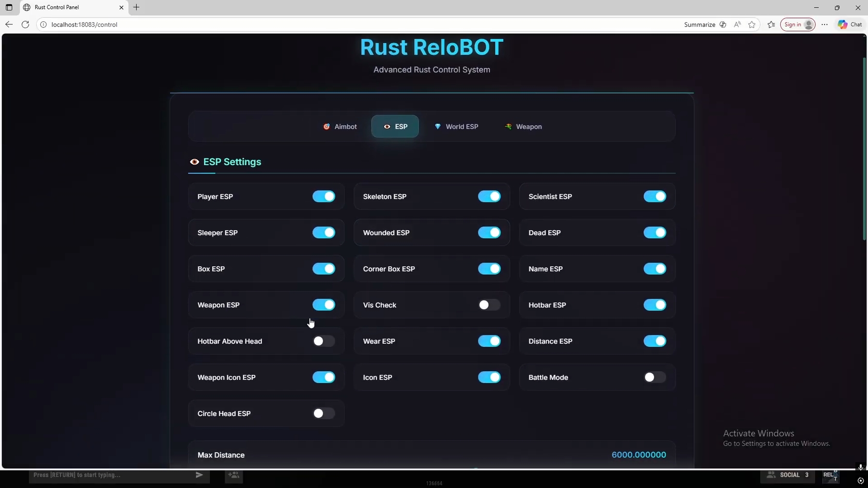Open the tab actions dropdown menu

tap(9, 7)
